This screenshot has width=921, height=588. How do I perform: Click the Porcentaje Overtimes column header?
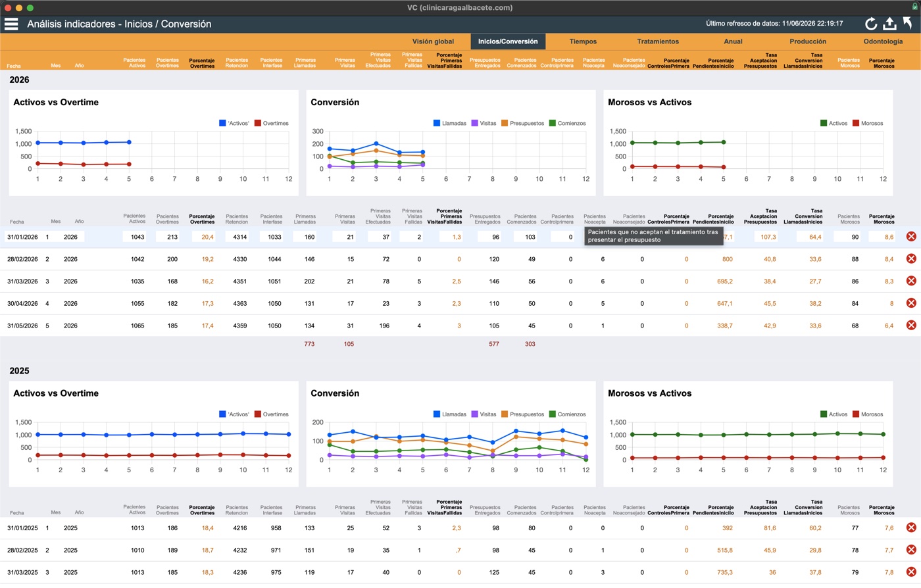coord(202,63)
